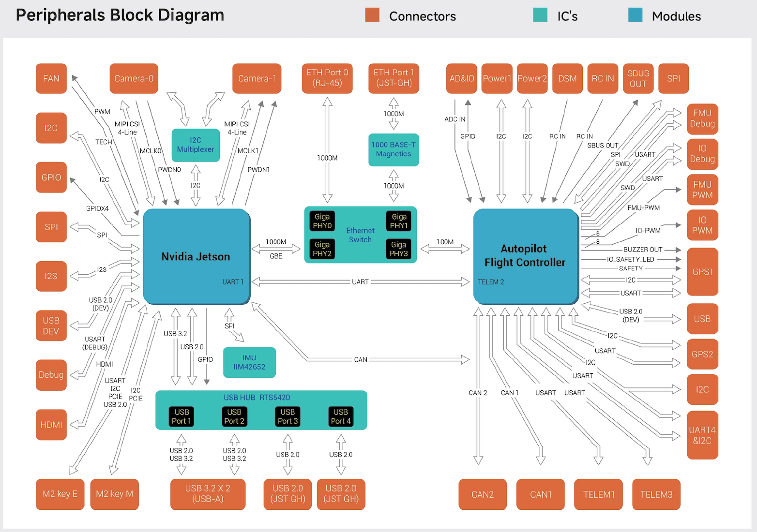Click the MCLK1 signal label
The height and width of the screenshot is (532, 757).
[248, 151]
